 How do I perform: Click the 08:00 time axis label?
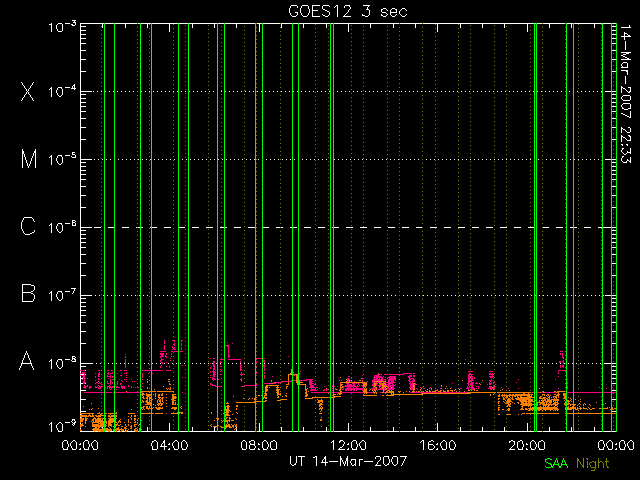point(259,445)
